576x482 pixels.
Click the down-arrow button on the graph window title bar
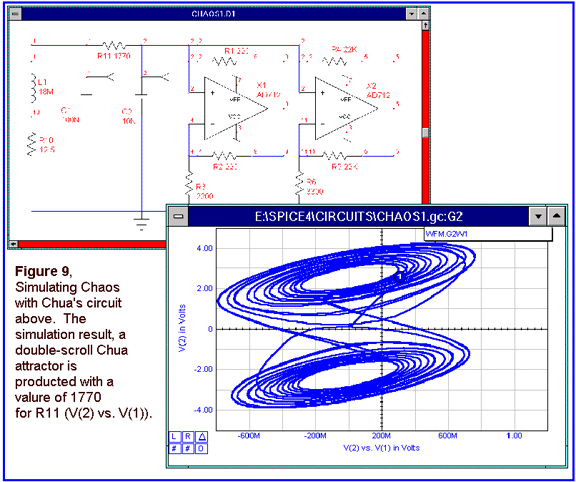538,217
